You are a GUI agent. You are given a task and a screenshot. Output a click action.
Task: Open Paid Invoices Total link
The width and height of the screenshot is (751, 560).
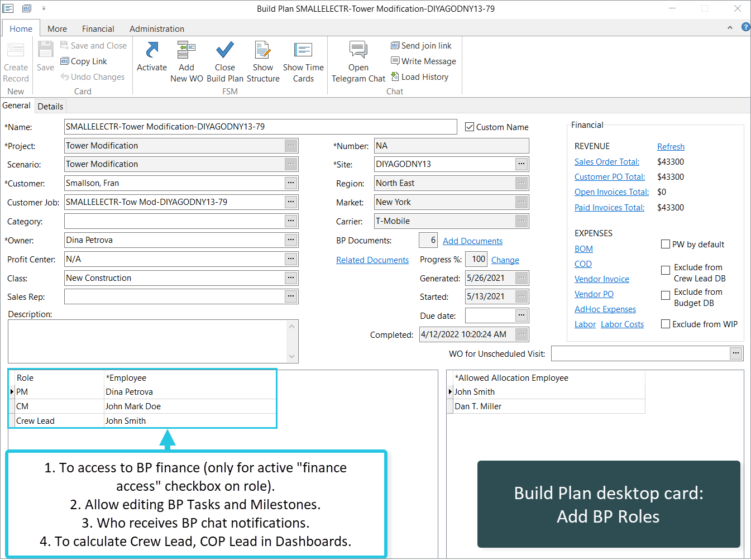coord(610,208)
